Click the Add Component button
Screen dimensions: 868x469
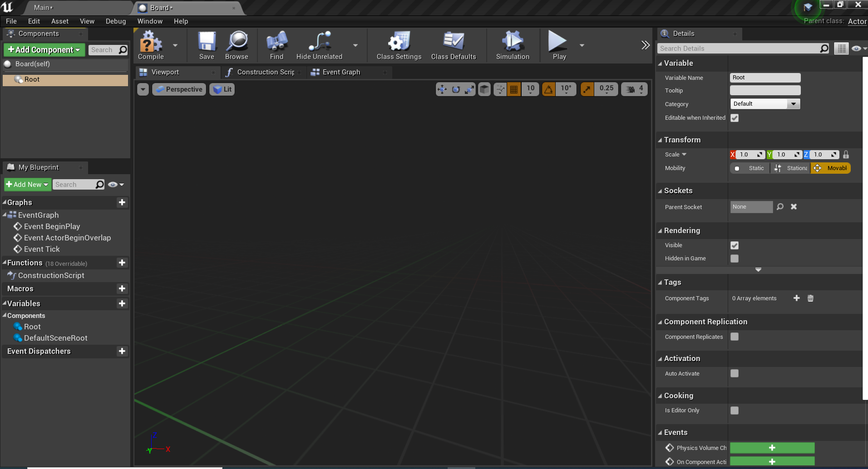44,50
